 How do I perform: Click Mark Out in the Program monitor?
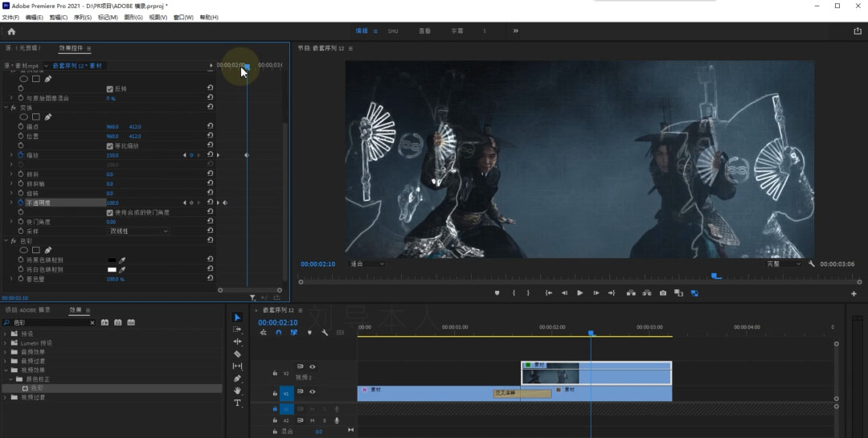click(528, 293)
